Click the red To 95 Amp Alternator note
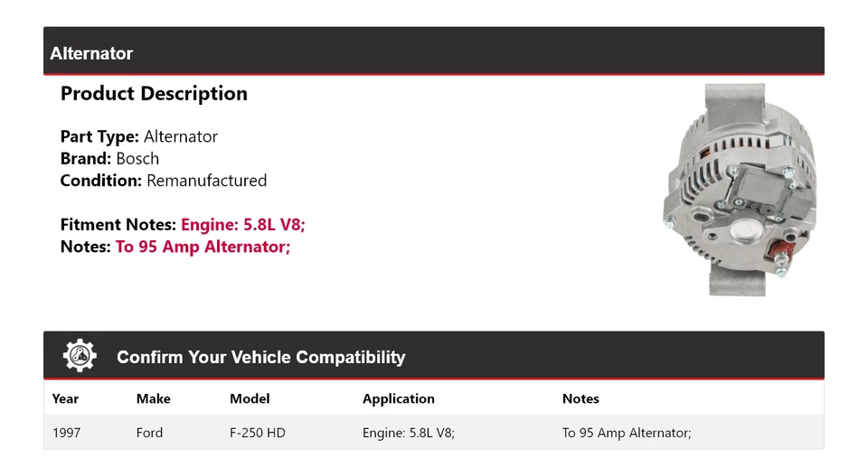 coord(203,247)
